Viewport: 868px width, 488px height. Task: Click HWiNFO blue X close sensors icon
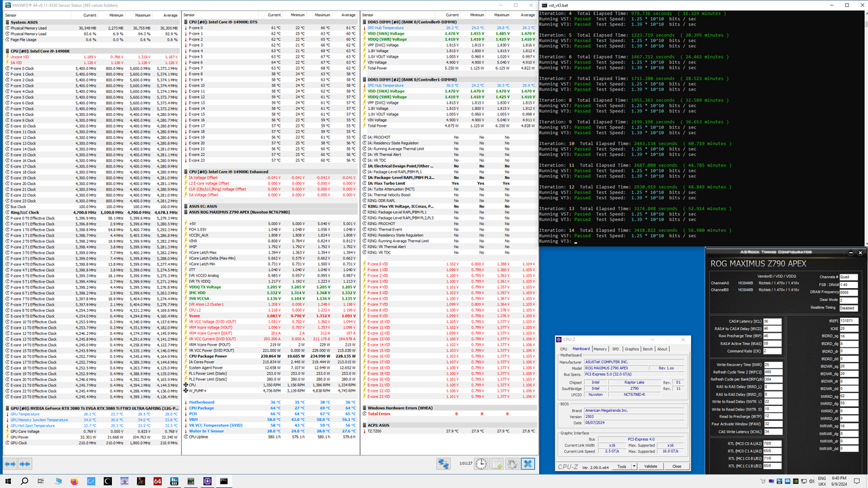coord(528,464)
